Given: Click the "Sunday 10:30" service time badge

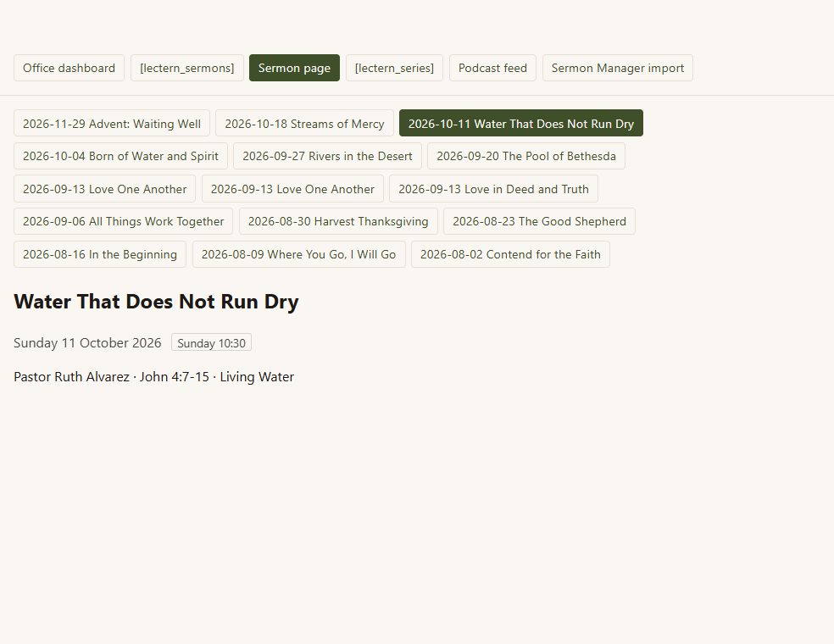Looking at the screenshot, I should [x=211, y=343].
